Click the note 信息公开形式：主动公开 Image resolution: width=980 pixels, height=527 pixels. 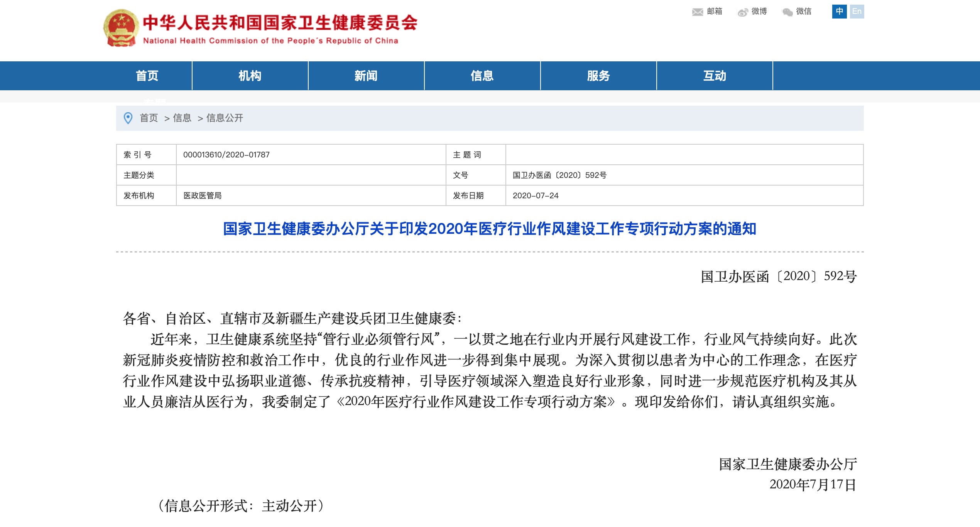[x=242, y=506]
